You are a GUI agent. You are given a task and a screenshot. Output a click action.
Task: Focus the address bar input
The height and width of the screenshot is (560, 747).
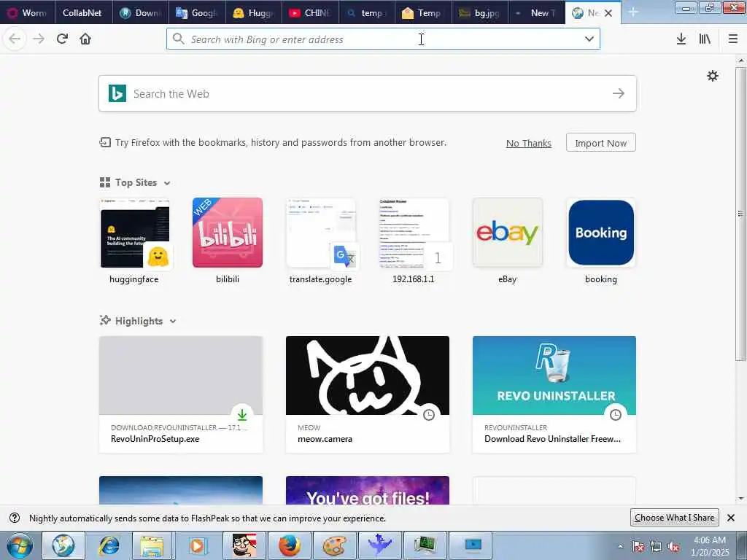[384, 39]
